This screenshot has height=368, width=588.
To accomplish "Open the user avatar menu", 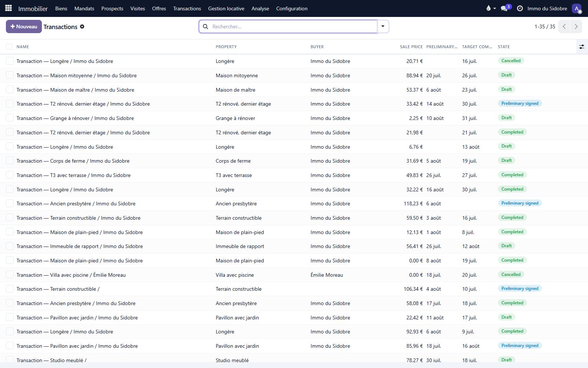I will (x=577, y=8).
